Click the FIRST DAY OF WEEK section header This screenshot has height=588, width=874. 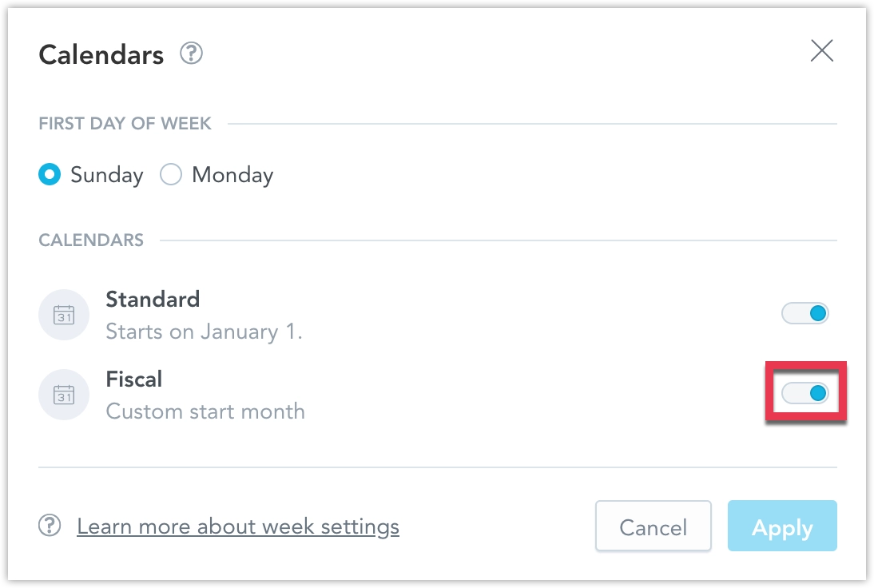click(x=125, y=124)
